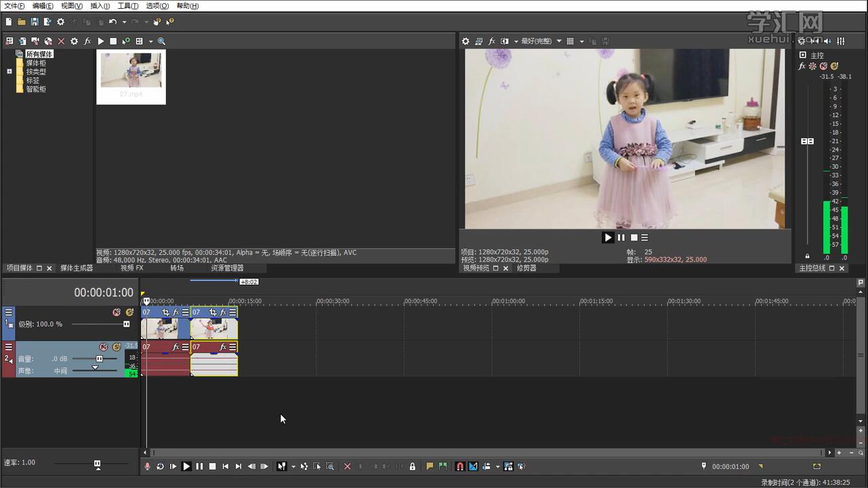Adjust the 级别 100.0 % level slider
This screenshot has width=868, height=488.
tap(126, 324)
